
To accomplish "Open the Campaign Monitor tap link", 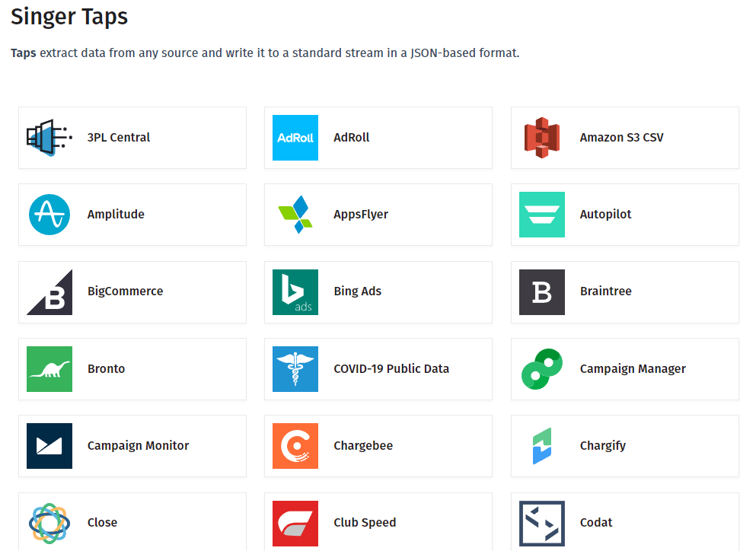I will 138,446.
